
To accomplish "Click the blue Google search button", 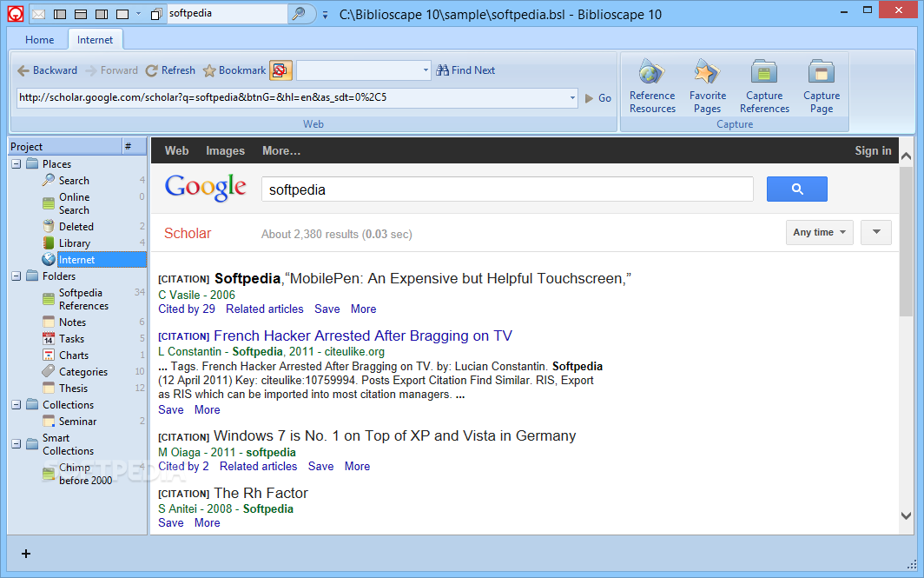I will tap(796, 189).
